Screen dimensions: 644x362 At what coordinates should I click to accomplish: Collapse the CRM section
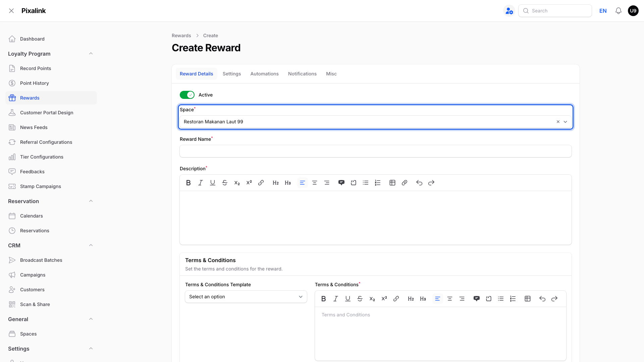pos(91,245)
